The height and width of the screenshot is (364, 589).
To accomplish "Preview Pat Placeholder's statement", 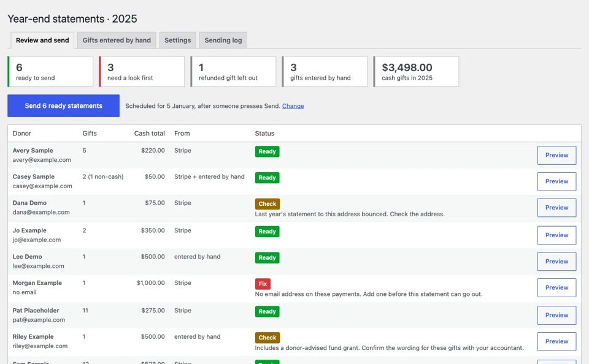I will coord(556,315).
